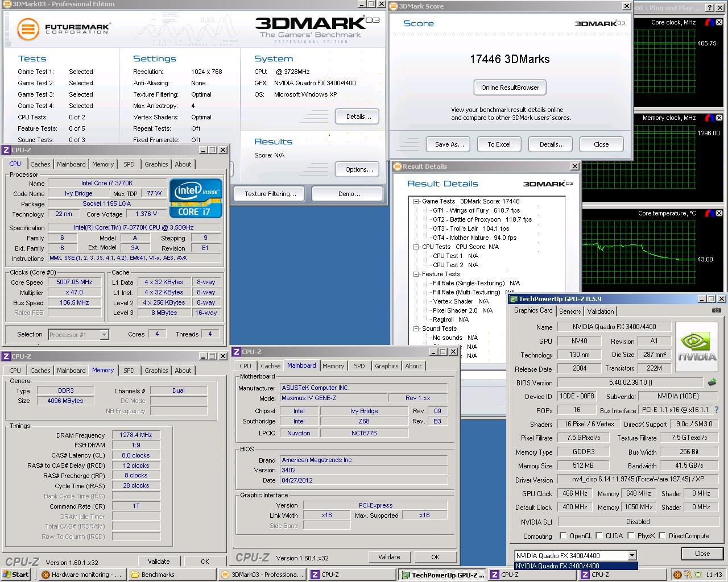
Task: Enable the DirectCompute checkbox in GPU-Z
Action: [x=662, y=536]
